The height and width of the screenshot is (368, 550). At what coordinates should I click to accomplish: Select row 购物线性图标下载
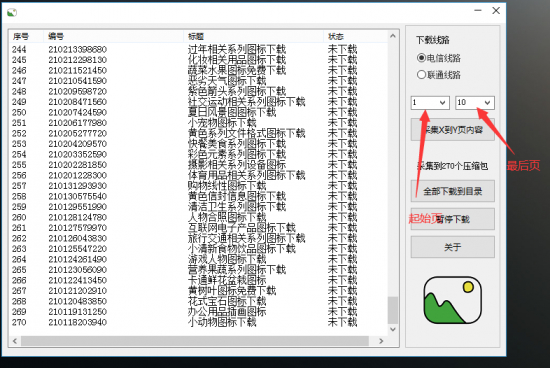(x=199, y=186)
